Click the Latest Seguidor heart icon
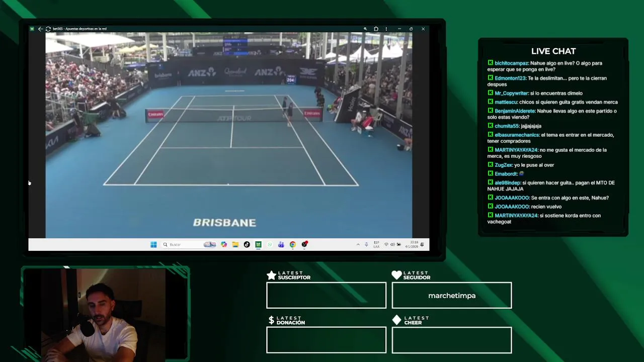This screenshot has width=644, height=362. pos(396,275)
